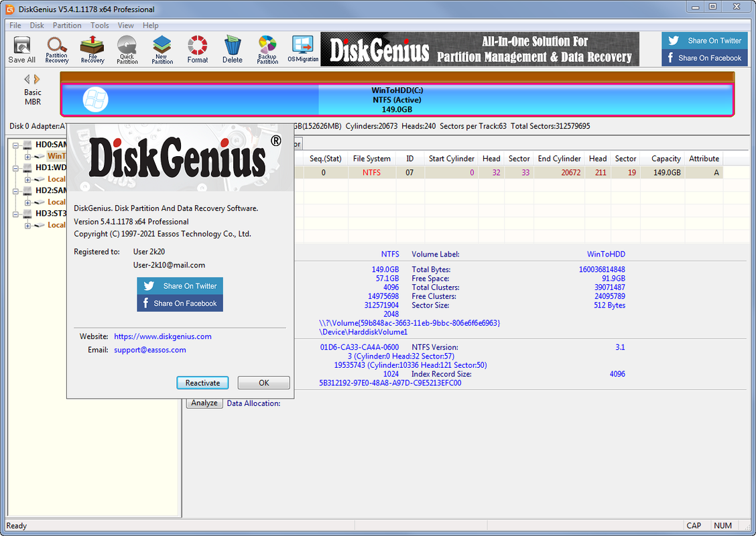Screen dimensions: 756x536
Task: Collapse the HD1 disk tree node
Action: coord(16,168)
